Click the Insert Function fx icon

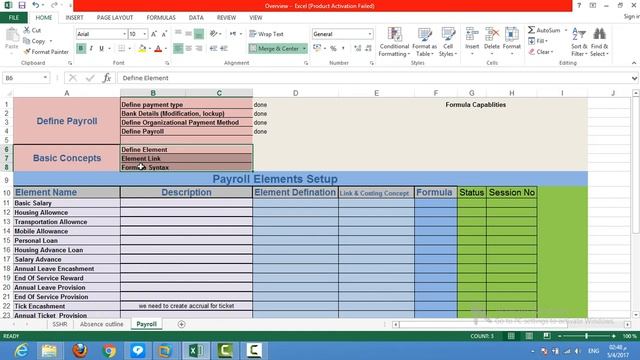pyautogui.click(x=107, y=78)
